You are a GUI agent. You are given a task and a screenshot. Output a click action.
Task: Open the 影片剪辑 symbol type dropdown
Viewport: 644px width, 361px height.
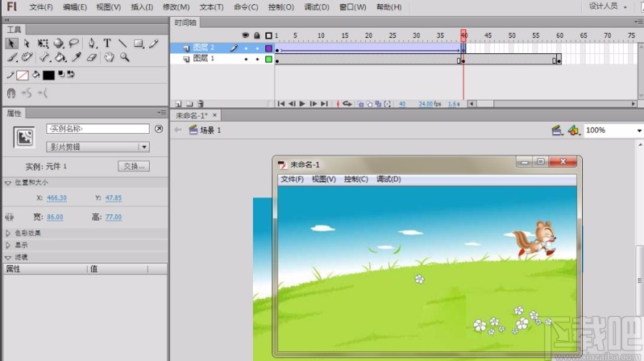click(x=98, y=147)
